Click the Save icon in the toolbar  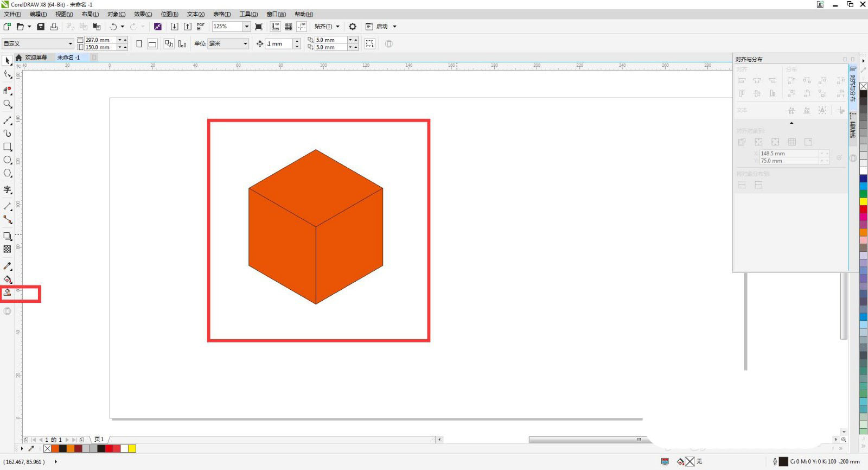(x=41, y=27)
